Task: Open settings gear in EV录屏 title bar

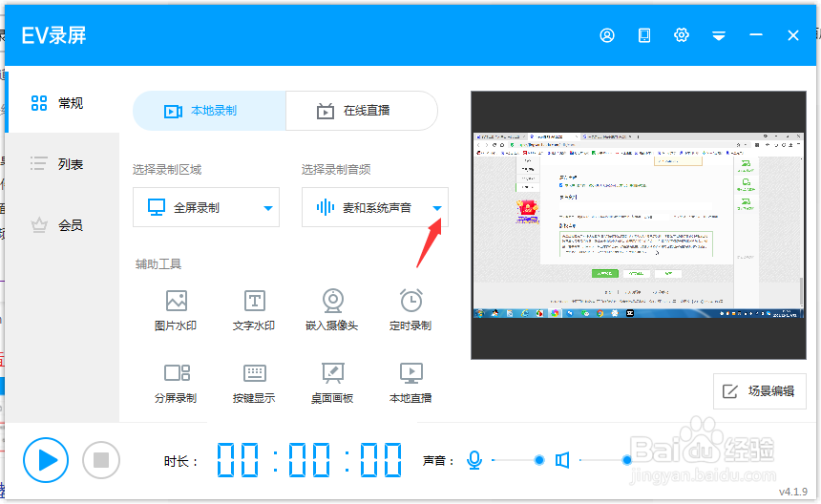Action: (682, 35)
